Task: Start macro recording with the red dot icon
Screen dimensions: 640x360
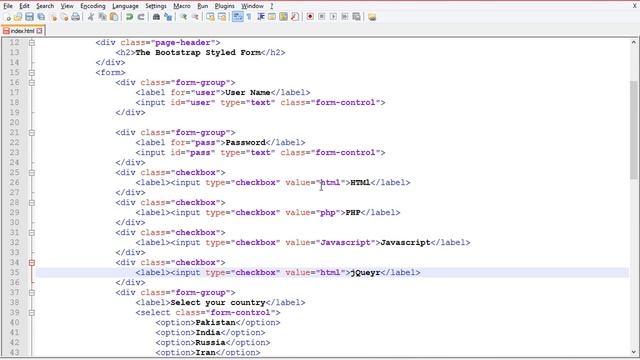Action: 310,17
